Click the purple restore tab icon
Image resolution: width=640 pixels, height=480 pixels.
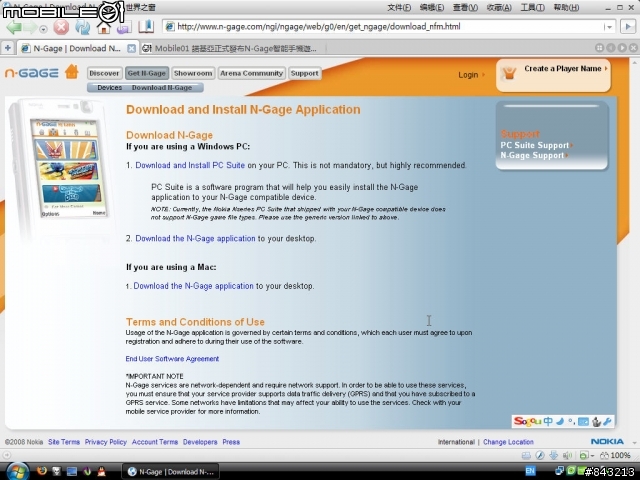click(124, 28)
